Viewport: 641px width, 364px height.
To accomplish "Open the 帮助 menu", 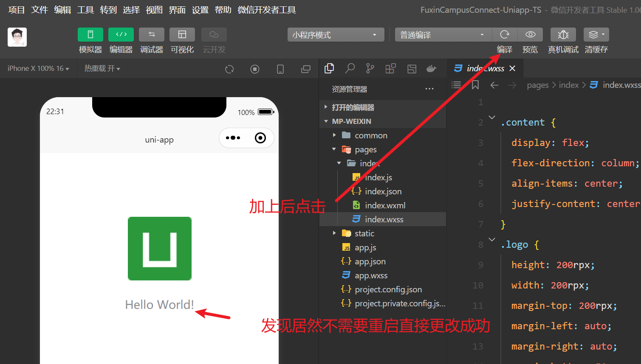I will click(223, 10).
